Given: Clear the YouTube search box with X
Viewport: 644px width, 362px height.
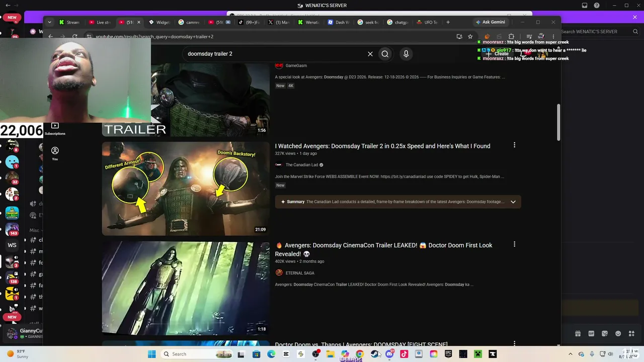Looking at the screenshot, I should pos(370,54).
